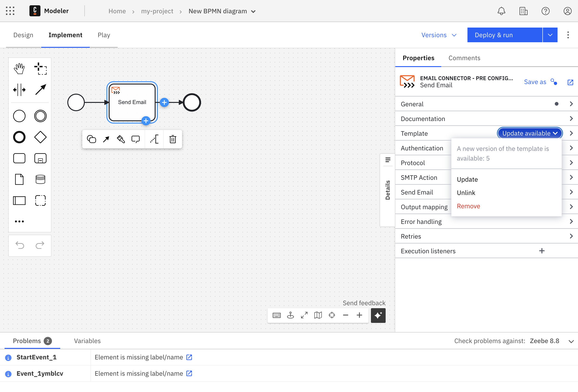Expand the Retries section
The image size is (578, 392).
[x=486, y=236]
